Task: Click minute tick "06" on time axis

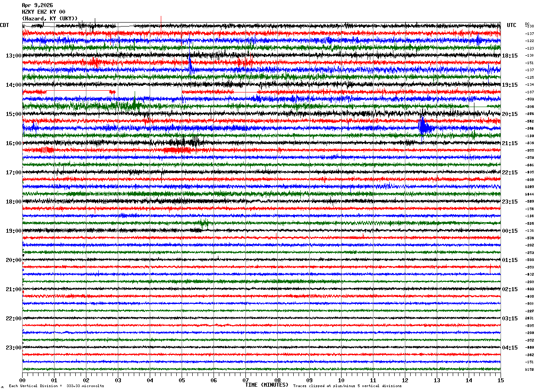Action: click(214, 380)
